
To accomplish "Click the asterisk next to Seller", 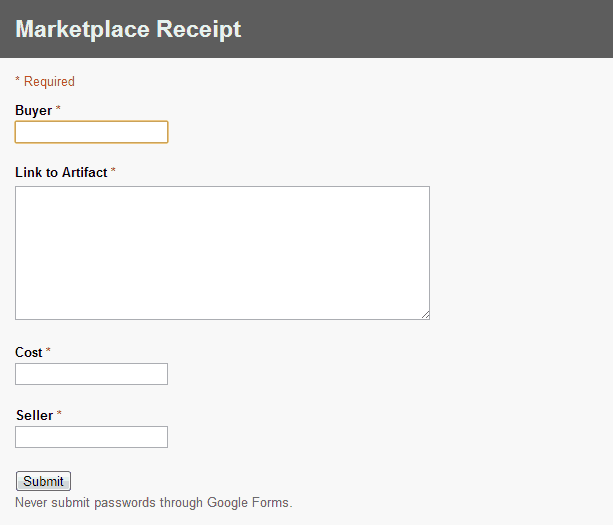I will coord(59,413).
